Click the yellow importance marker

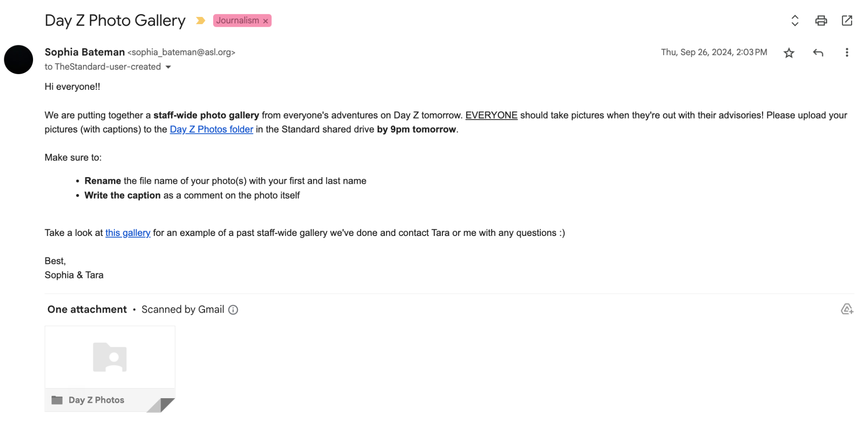click(200, 20)
